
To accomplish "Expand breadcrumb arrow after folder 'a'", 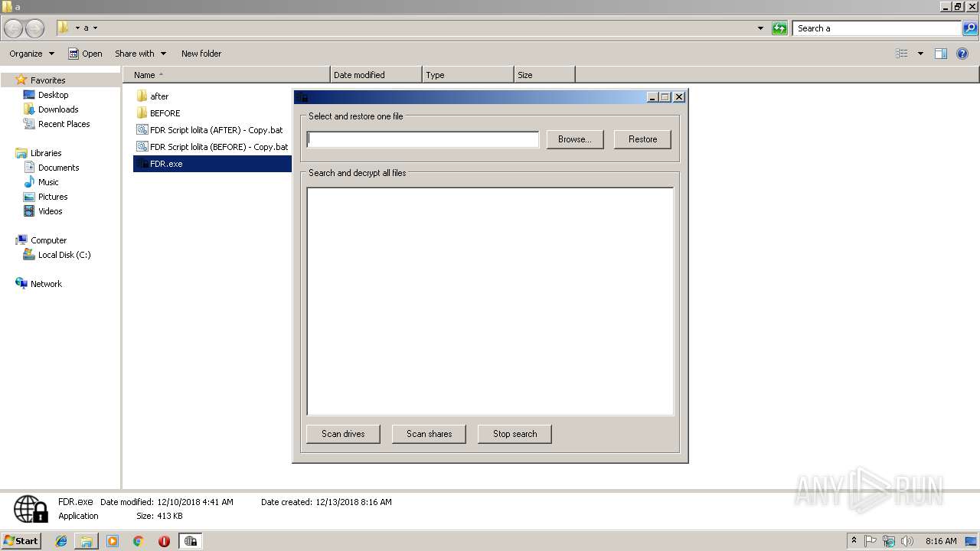I will [x=95, y=28].
